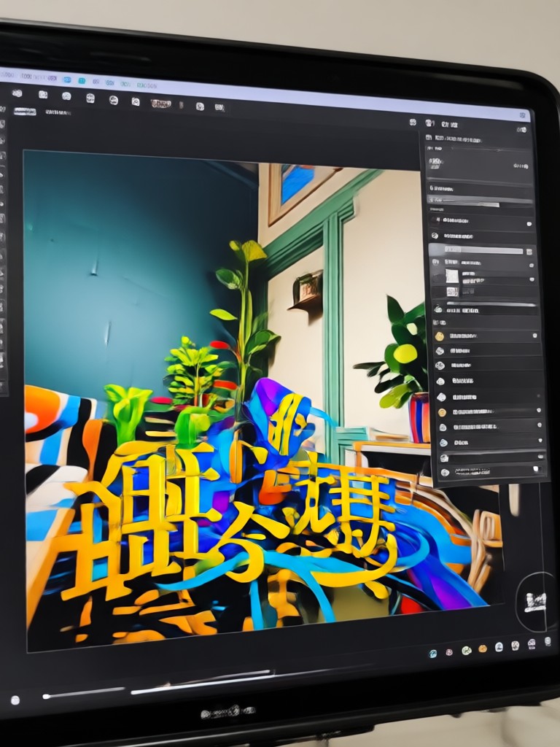Click the white dot at the screen's bottom-left
This screenshot has width=560, height=747.
click(x=15, y=700)
